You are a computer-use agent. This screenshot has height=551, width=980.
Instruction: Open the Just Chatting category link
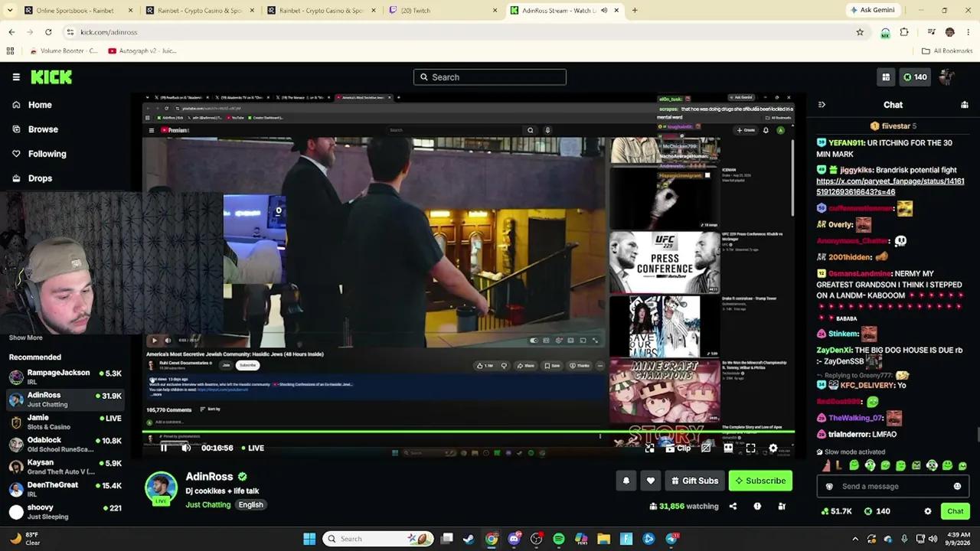[207, 504]
